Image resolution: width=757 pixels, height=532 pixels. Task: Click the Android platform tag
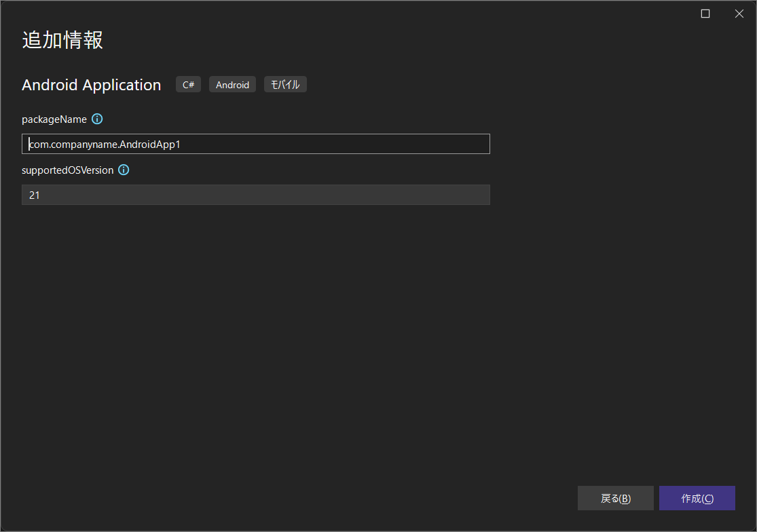[x=232, y=84]
